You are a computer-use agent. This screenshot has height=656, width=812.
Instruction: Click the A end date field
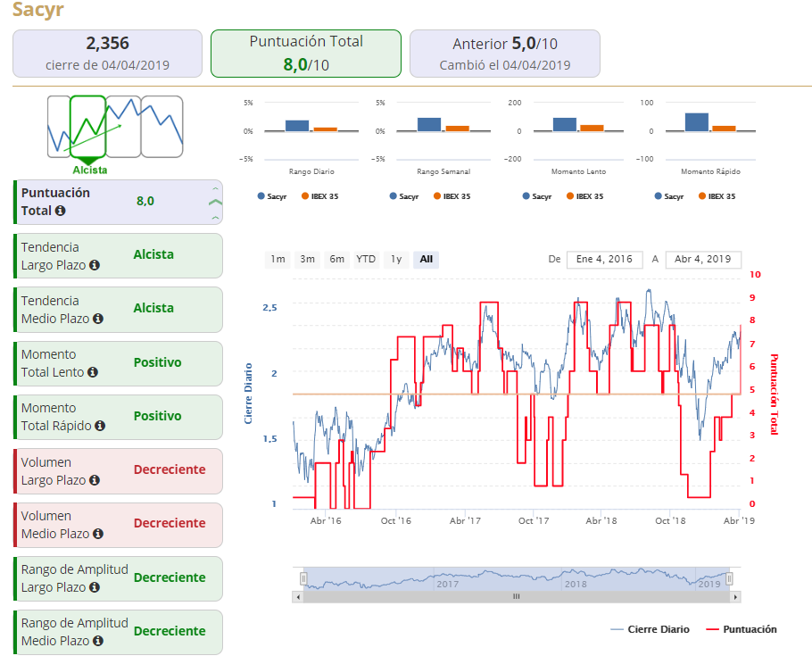click(x=703, y=259)
